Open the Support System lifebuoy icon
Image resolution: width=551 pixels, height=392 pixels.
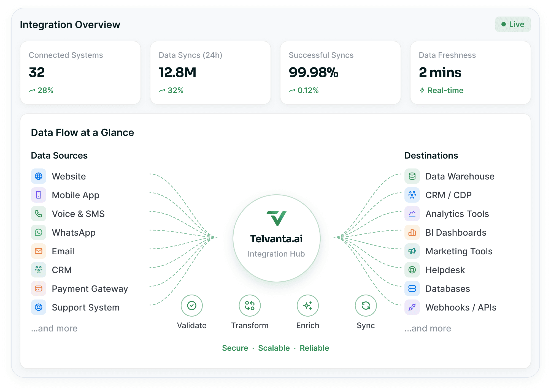tap(39, 307)
